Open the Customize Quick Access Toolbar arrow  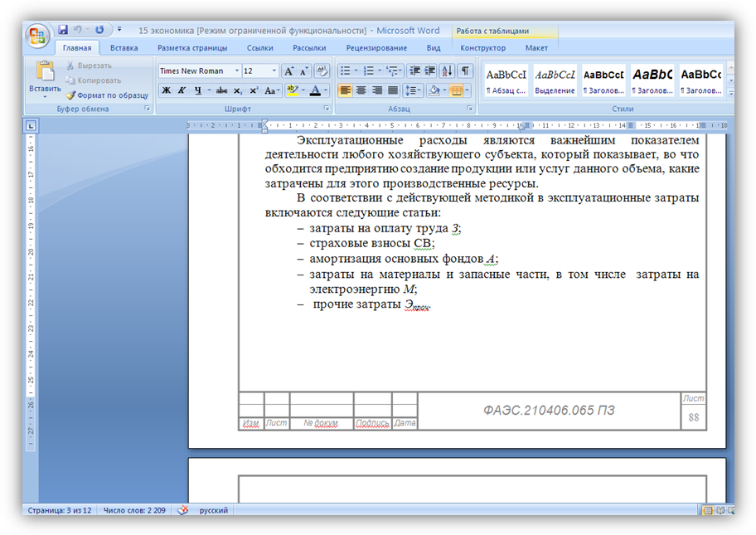pyautogui.click(x=119, y=30)
